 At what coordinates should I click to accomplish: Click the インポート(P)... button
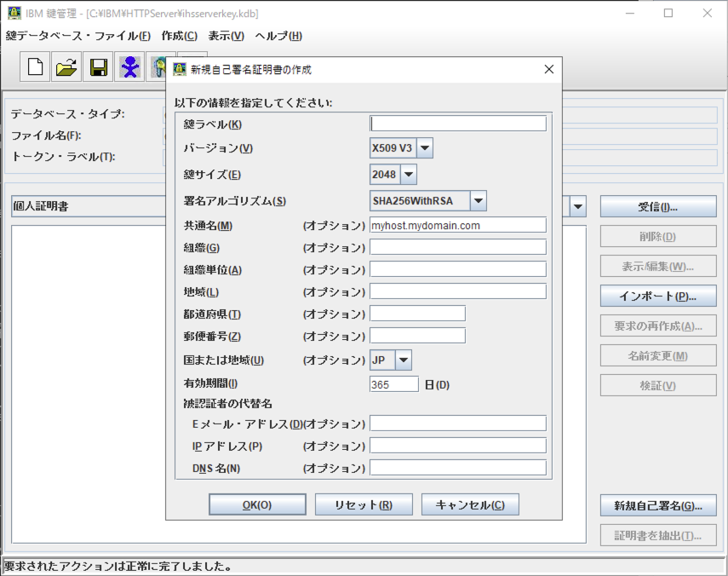pos(658,296)
